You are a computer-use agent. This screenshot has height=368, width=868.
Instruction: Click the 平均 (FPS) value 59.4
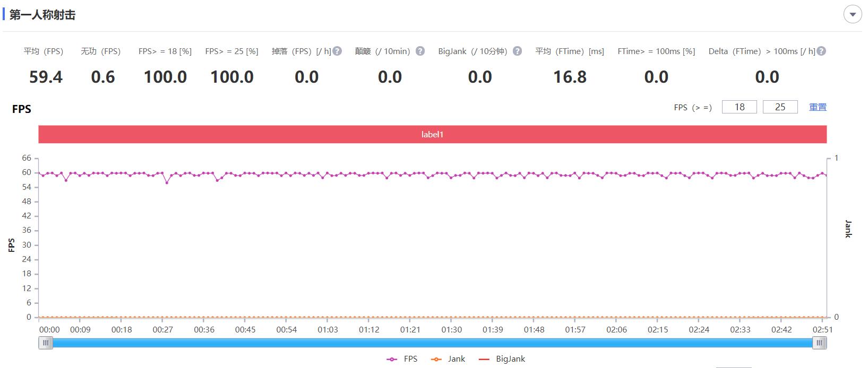tap(46, 77)
